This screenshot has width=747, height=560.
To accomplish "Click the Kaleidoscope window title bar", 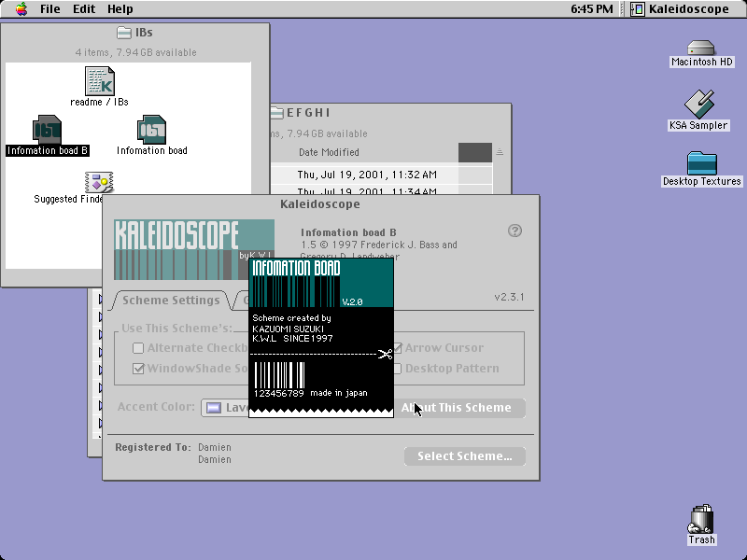I will click(x=320, y=204).
